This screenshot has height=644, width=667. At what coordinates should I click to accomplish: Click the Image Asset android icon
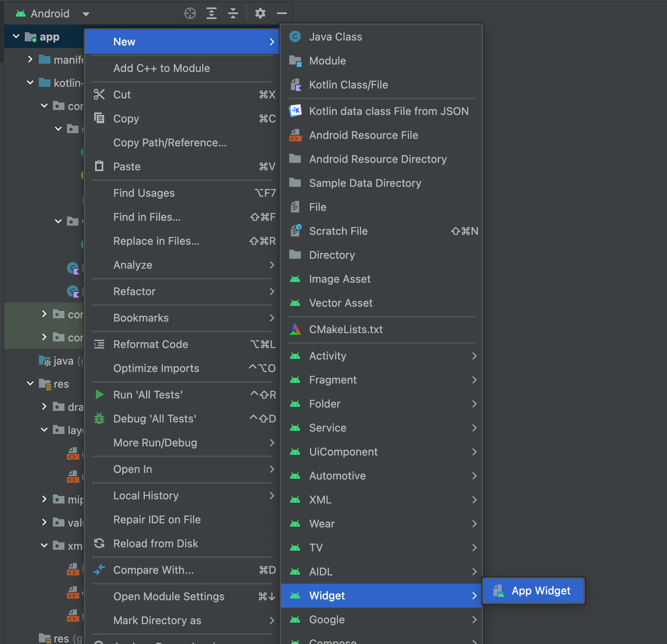coord(295,279)
